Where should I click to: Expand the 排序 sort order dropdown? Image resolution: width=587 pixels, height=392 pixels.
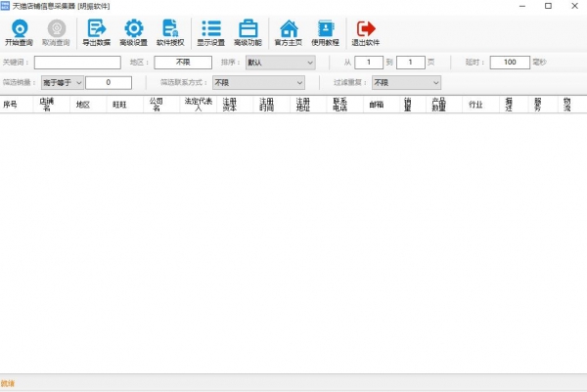tap(281, 63)
